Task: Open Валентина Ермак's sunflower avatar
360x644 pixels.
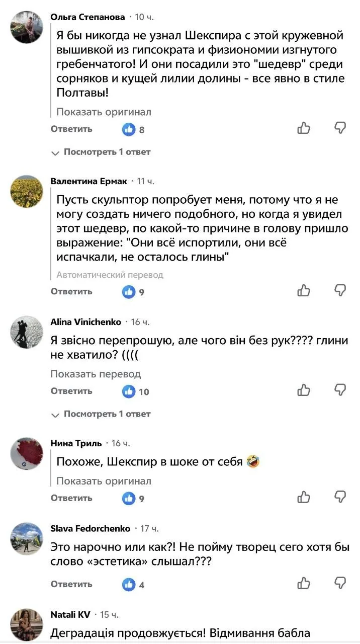Action: click(27, 192)
